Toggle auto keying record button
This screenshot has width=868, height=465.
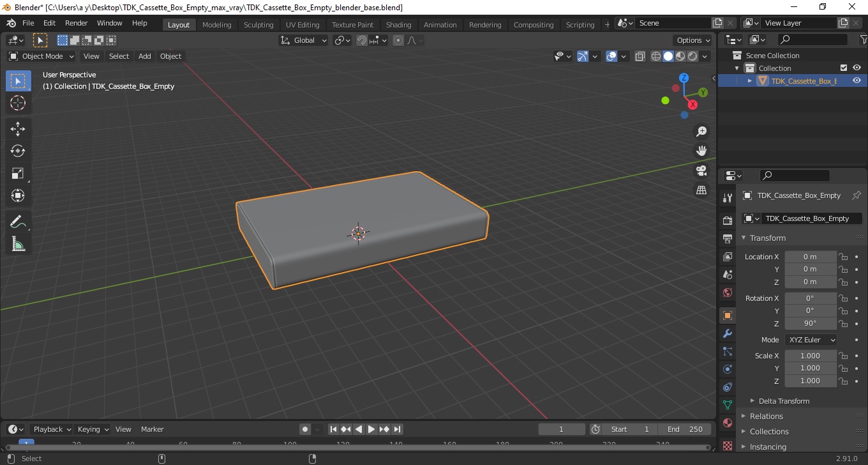(305, 429)
